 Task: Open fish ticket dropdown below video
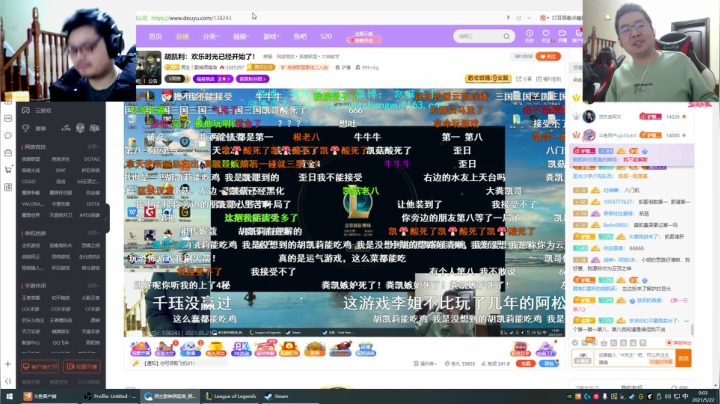[425, 363]
